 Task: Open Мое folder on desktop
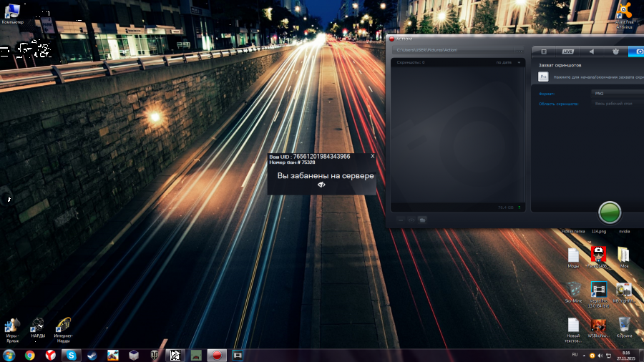[x=624, y=258]
